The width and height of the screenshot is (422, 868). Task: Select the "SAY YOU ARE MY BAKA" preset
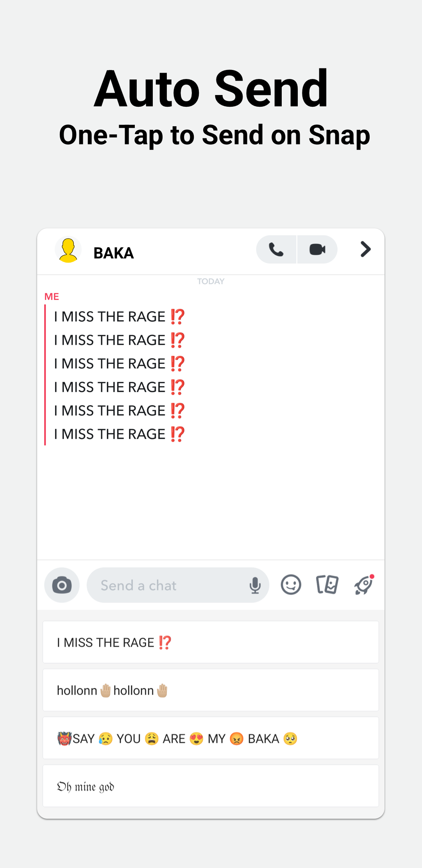click(211, 739)
